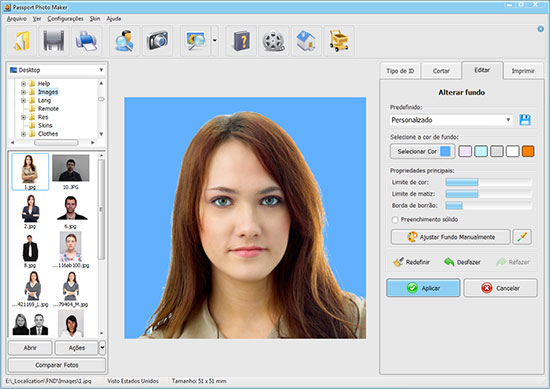550x389 pixels.
Task: Click the brush icon beside Ajustar Fundo
Action: pos(522,237)
